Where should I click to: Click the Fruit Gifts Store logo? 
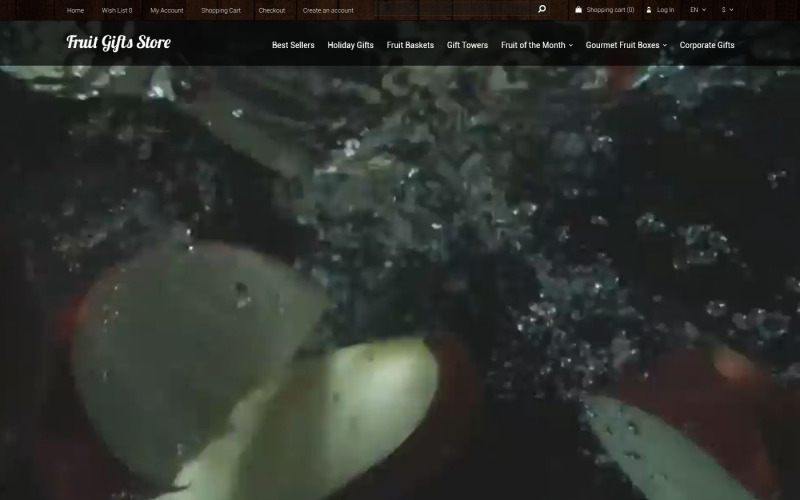point(118,42)
